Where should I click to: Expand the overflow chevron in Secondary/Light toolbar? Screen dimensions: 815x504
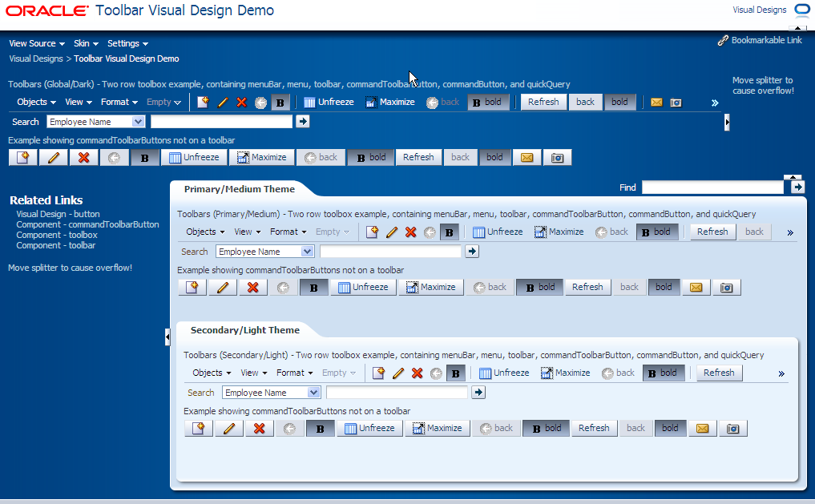(781, 373)
